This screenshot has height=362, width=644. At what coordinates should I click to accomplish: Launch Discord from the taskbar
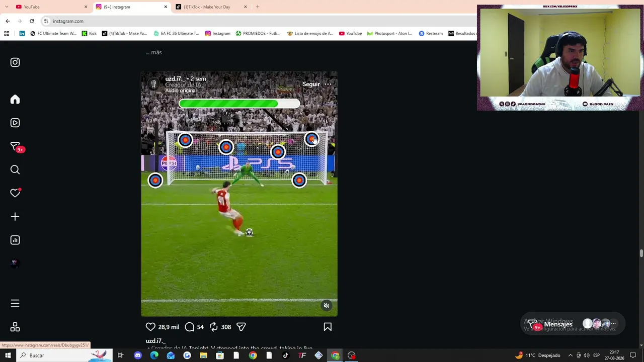tap(138, 355)
